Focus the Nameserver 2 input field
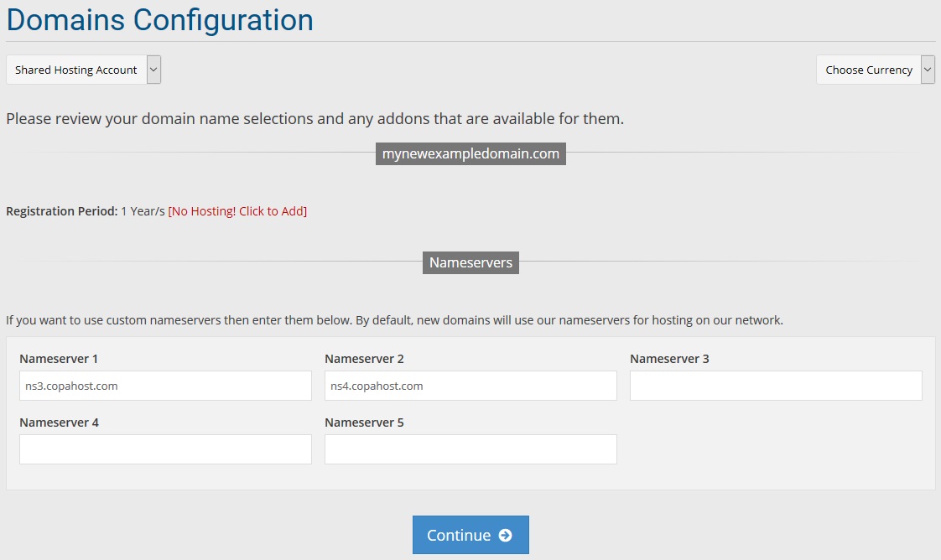 (470, 386)
